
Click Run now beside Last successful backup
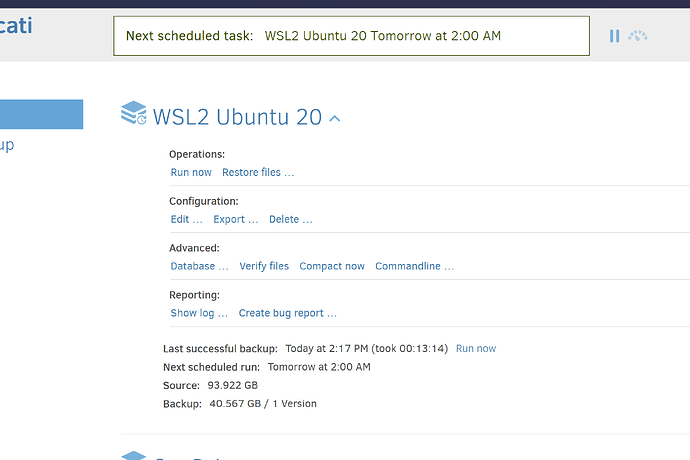coord(475,349)
